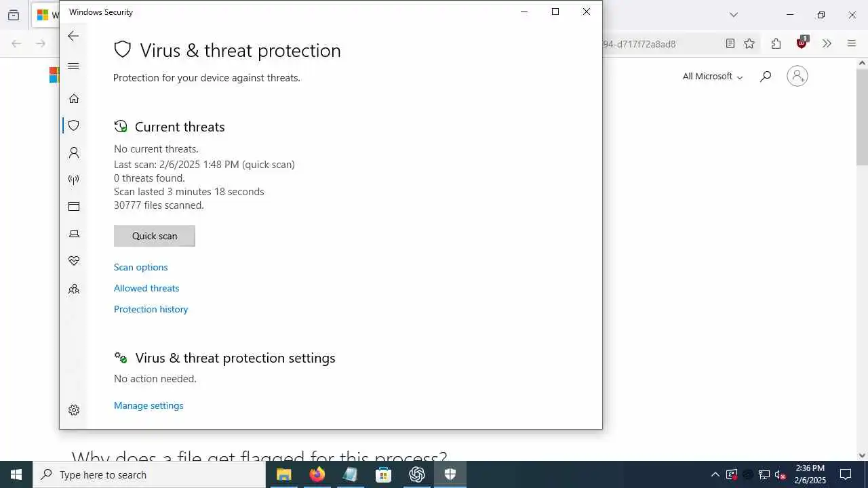Open Firewall & network protection icon

click(x=74, y=180)
